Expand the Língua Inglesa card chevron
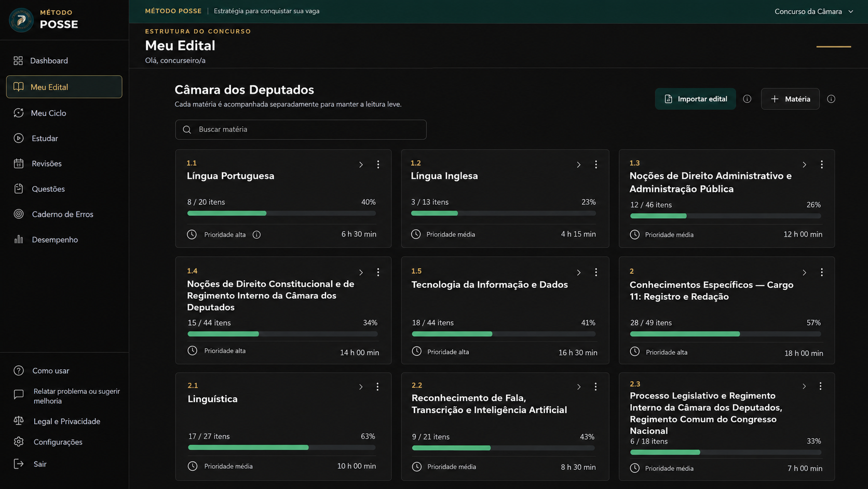 [578, 165]
